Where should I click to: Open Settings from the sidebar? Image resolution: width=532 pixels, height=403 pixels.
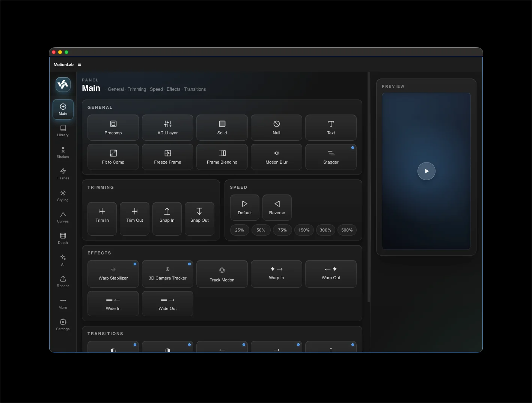[63, 325]
